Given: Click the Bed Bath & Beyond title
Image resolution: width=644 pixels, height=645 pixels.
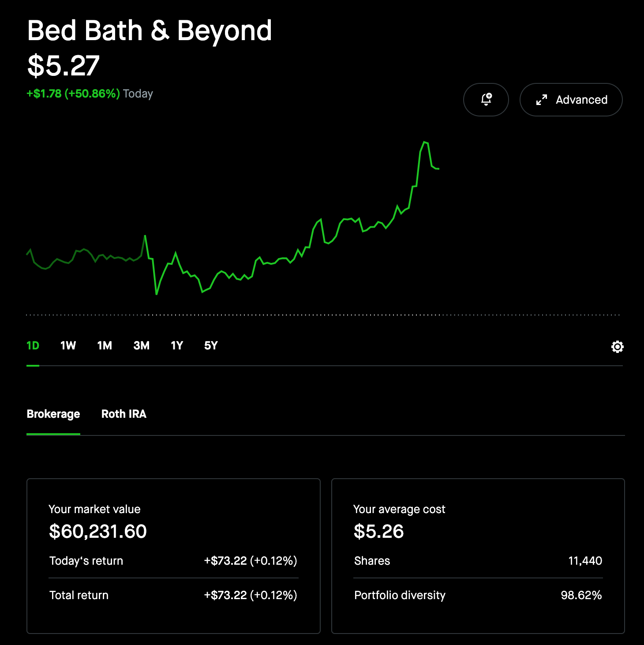Looking at the screenshot, I should click(149, 31).
